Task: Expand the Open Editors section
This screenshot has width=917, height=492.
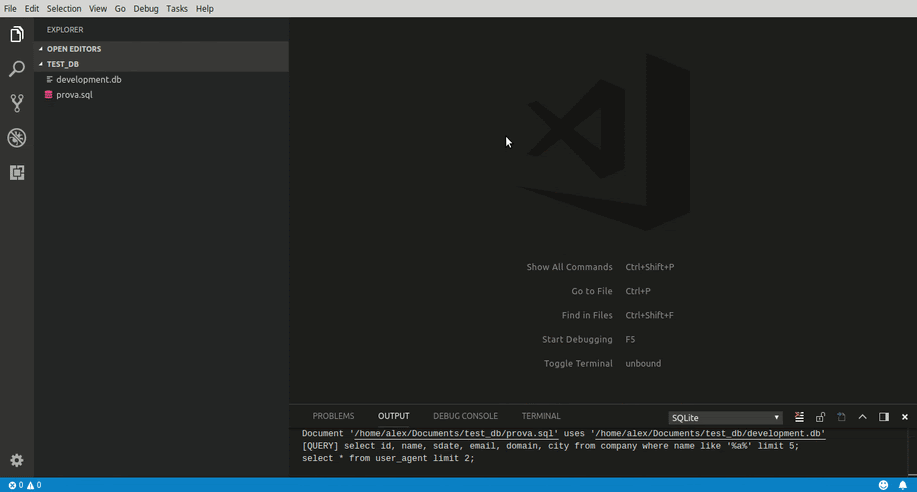Action: tap(73, 49)
